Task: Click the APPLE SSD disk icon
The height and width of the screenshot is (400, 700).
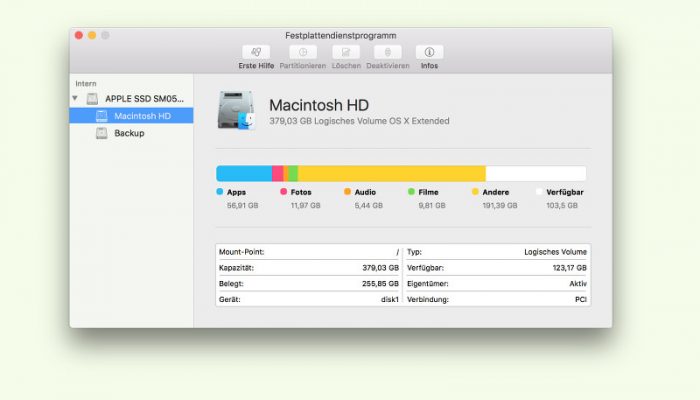Action: point(92,99)
